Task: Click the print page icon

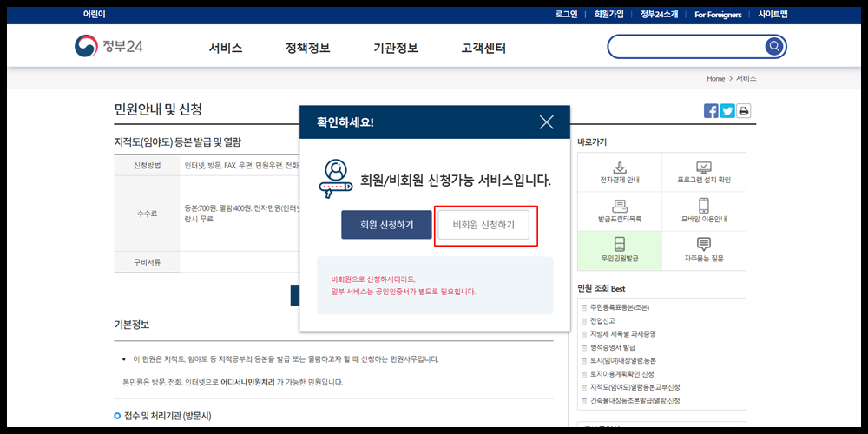Action: pos(744,111)
